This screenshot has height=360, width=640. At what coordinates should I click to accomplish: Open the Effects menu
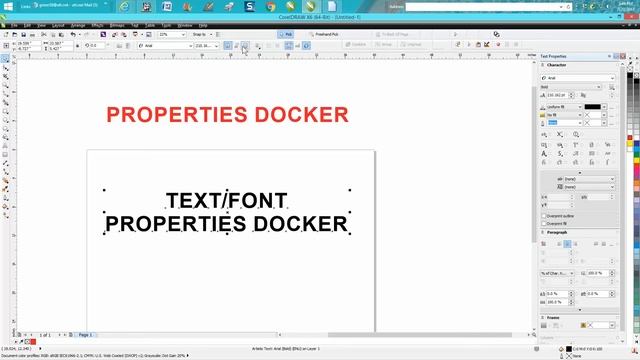pyautogui.click(x=97, y=25)
